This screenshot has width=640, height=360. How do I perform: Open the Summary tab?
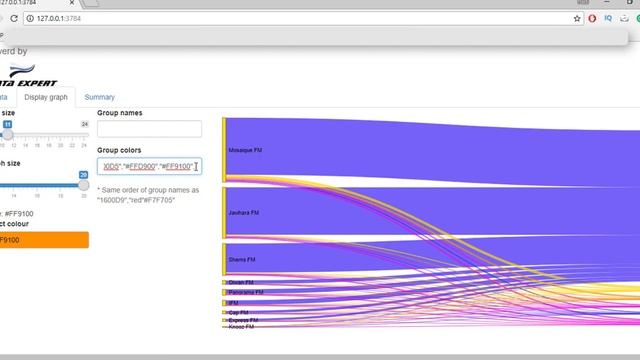point(100,97)
